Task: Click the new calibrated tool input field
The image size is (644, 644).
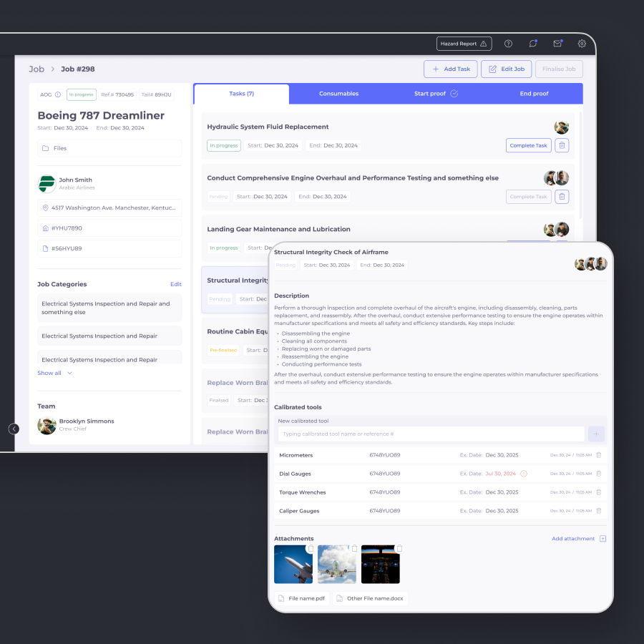Action: tap(431, 434)
